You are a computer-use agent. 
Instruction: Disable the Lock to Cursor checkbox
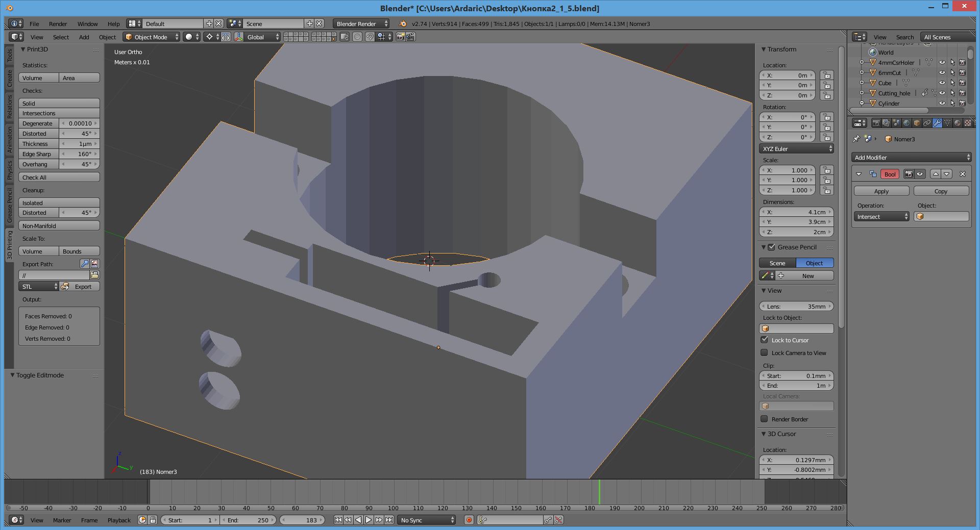coord(764,340)
